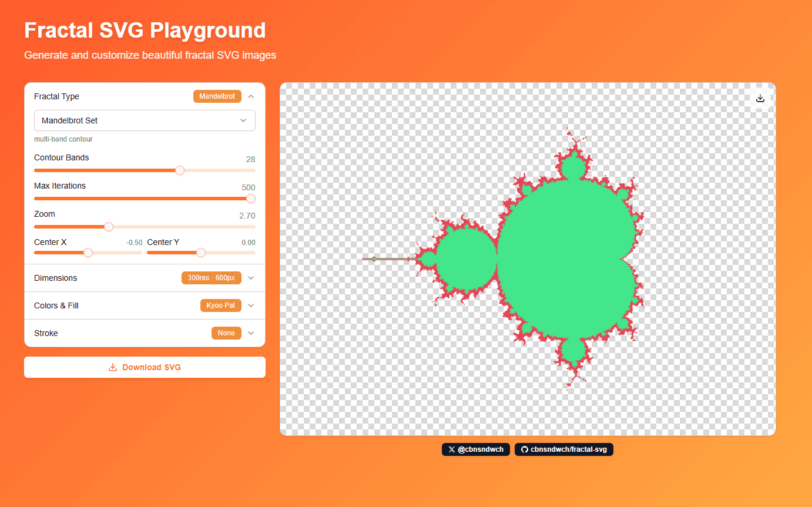Open the cbnsndwch/fractal-svg repository link
This screenshot has height=507, width=812.
tap(564, 449)
